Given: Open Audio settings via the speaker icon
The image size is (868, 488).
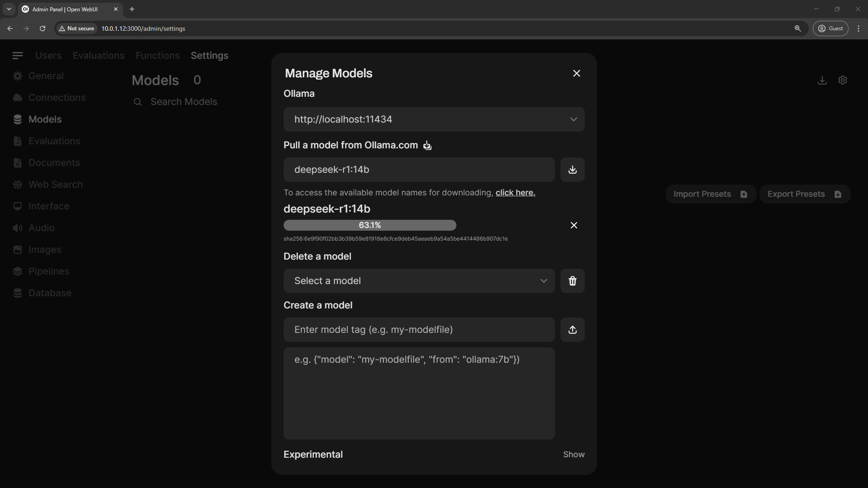Looking at the screenshot, I should tap(17, 227).
